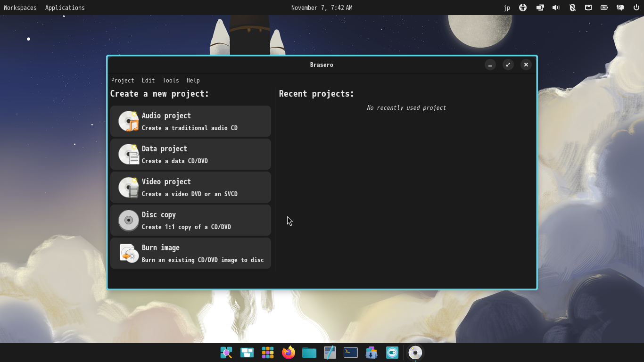Toggle Bluetooth from the top bar

pyautogui.click(x=572, y=8)
